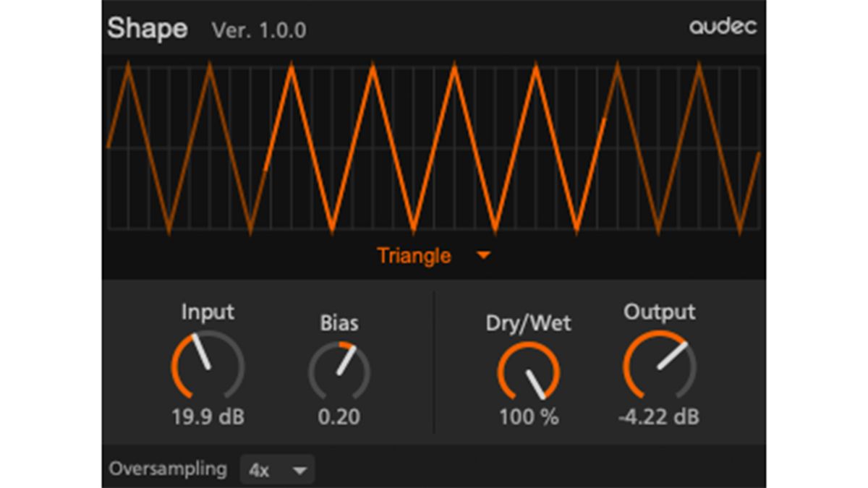Expand the Oversampling 4x selector
Image resolution: width=868 pixels, height=488 pixels.
(278, 469)
